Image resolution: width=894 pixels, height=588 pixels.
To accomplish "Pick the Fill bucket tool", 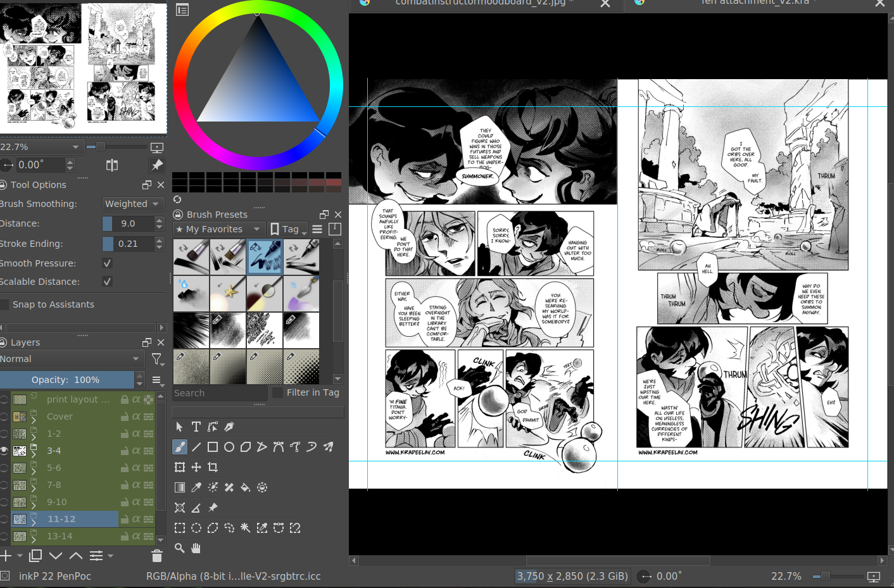I will click(x=246, y=487).
